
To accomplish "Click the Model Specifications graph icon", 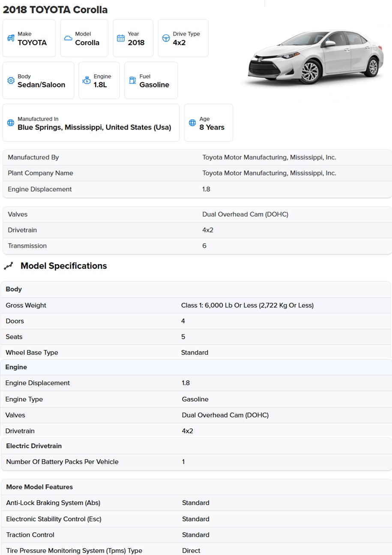I will [x=9, y=266].
